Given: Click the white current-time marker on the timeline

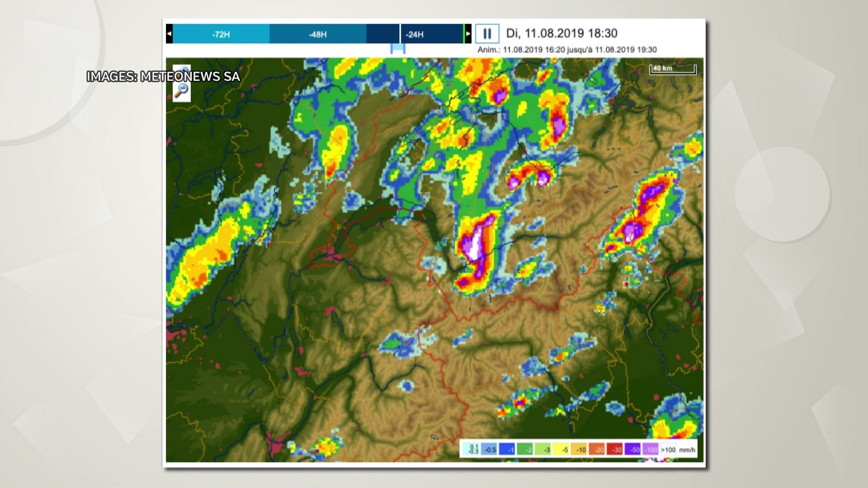Looking at the screenshot, I should (x=400, y=34).
